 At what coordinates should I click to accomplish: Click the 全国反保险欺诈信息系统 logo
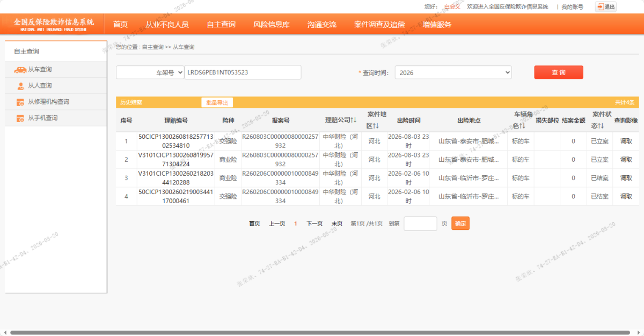[54, 24]
